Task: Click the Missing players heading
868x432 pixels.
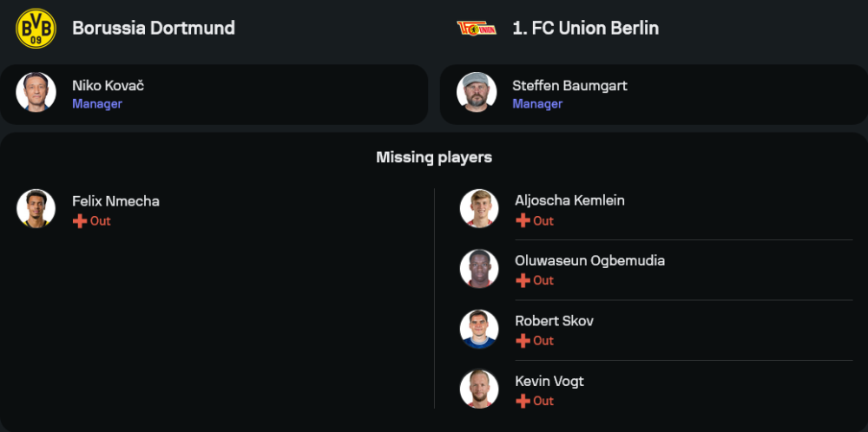Action: (x=434, y=157)
